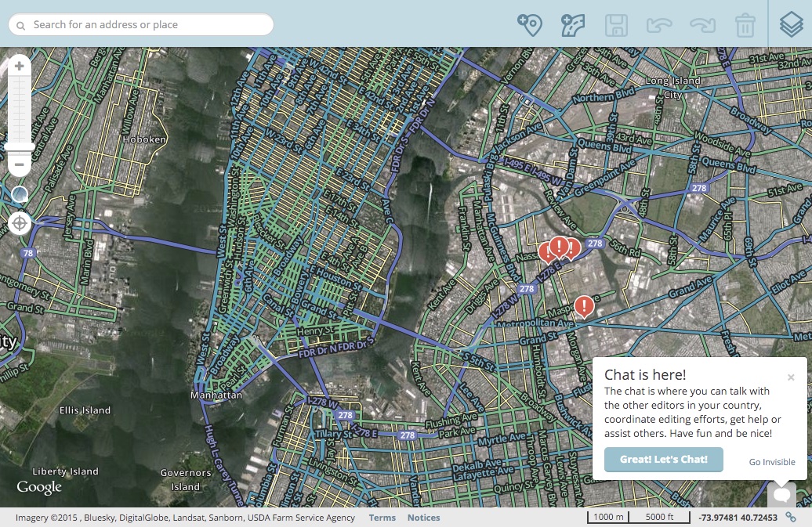Center map with the crosshair locate icon
812x527 pixels.
coord(20,224)
